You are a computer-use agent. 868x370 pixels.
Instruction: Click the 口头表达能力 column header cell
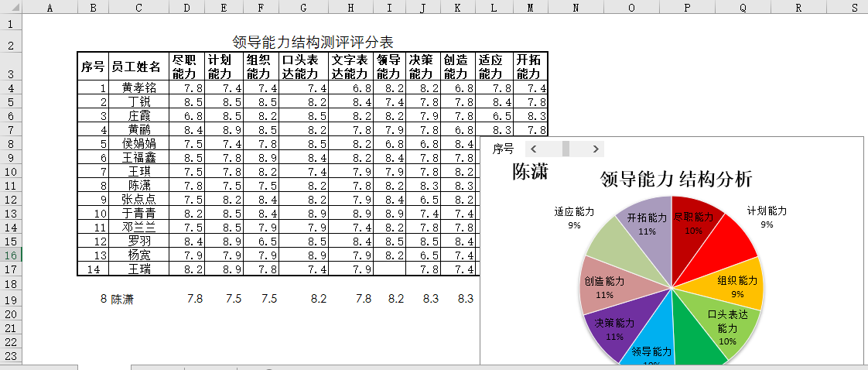[304, 67]
